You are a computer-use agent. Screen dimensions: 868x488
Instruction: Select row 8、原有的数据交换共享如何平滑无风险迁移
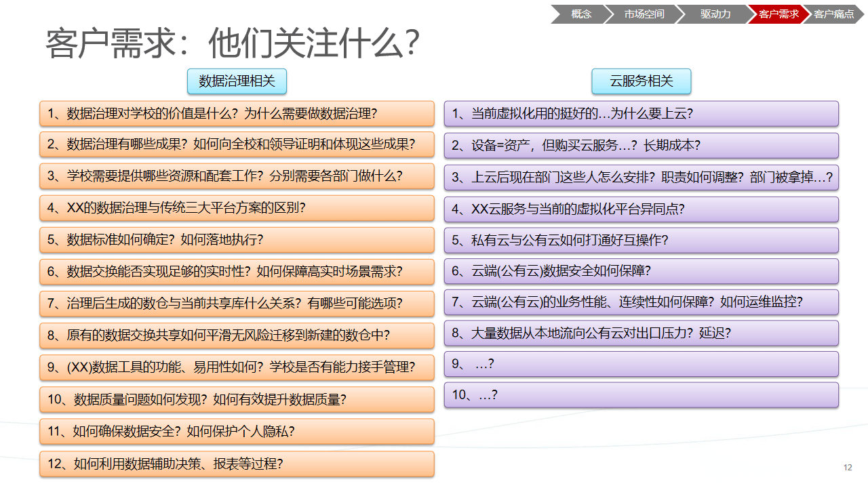237,335
